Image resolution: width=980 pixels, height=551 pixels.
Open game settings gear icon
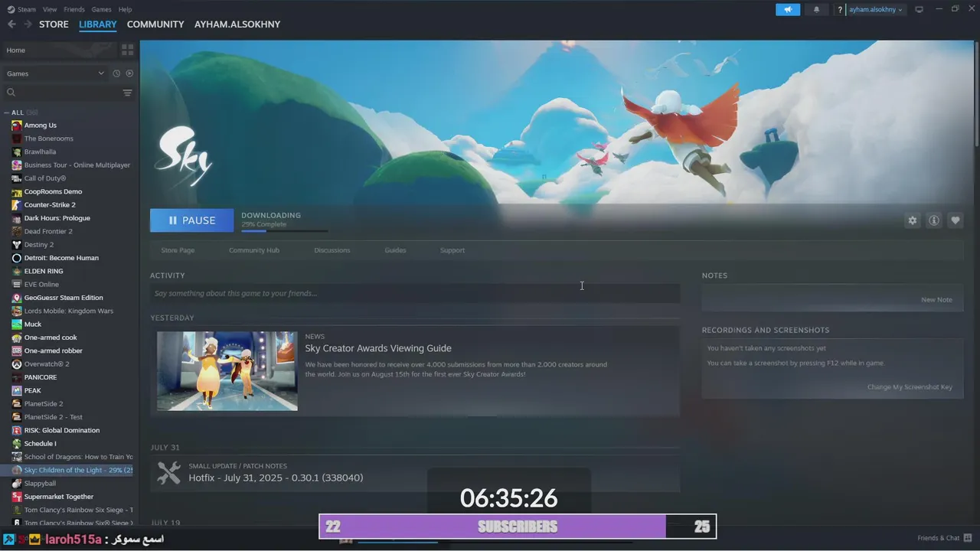click(912, 220)
